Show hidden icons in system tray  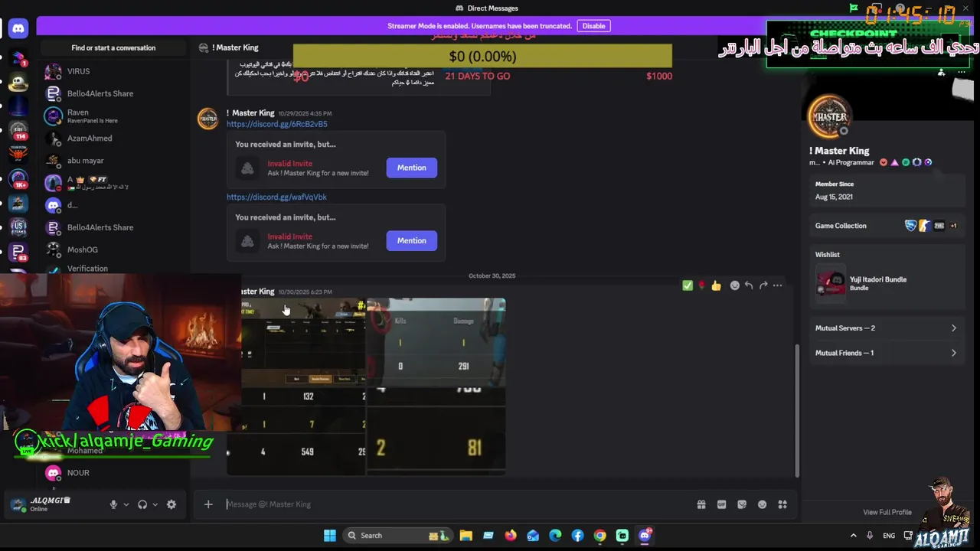(854, 536)
